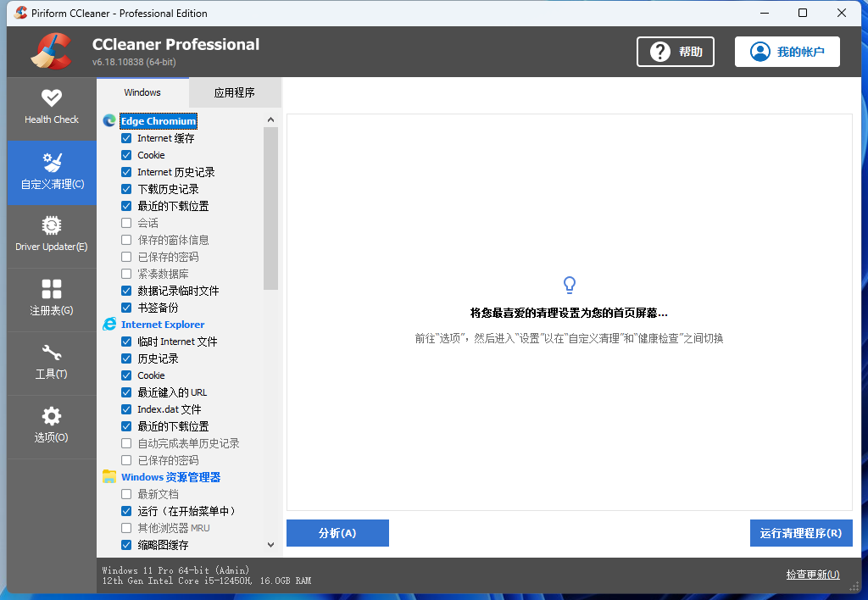Uncheck Index.dat 文件 checkbox

[x=126, y=409]
